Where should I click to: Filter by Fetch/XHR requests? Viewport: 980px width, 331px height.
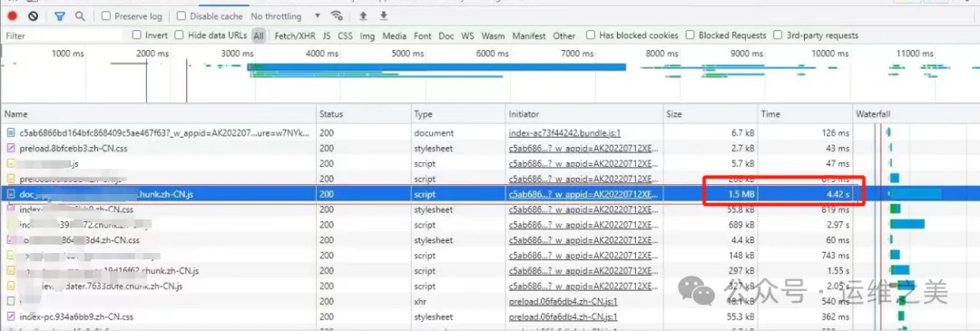tap(295, 36)
